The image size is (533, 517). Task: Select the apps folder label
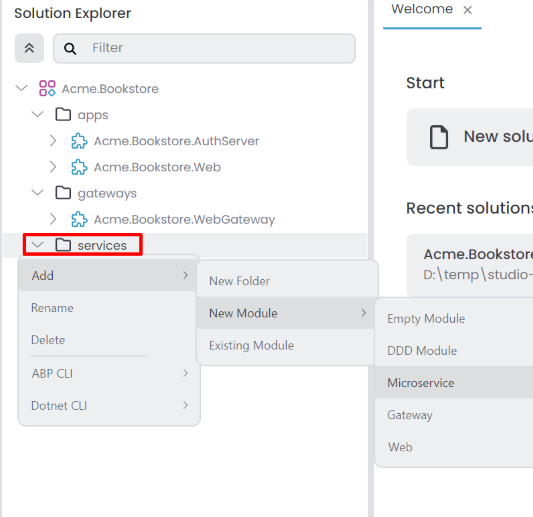[x=93, y=115]
